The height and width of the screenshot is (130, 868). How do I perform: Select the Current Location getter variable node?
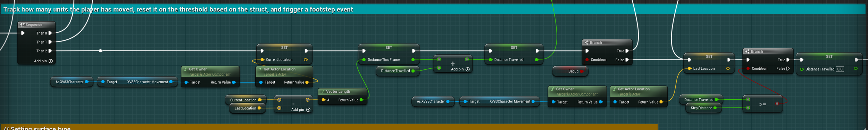pyautogui.click(x=245, y=100)
